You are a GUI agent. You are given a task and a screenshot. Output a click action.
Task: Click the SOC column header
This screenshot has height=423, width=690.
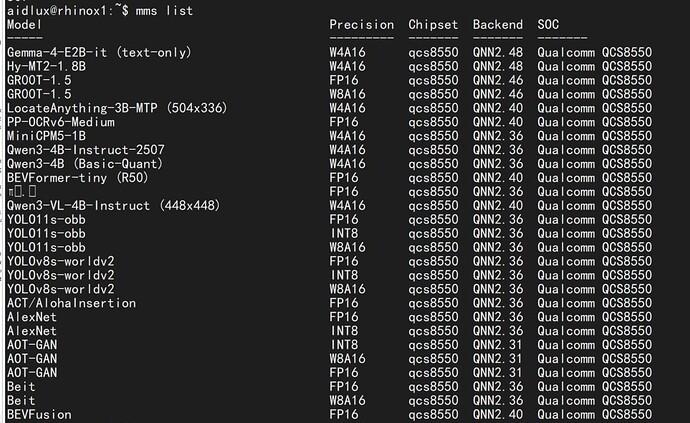click(548, 25)
